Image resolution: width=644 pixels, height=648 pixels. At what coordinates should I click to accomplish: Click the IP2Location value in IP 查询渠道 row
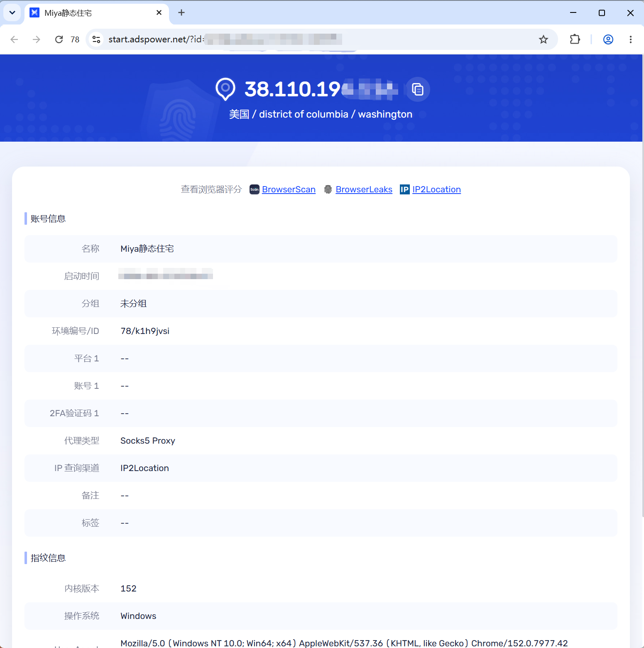[x=144, y=468]
